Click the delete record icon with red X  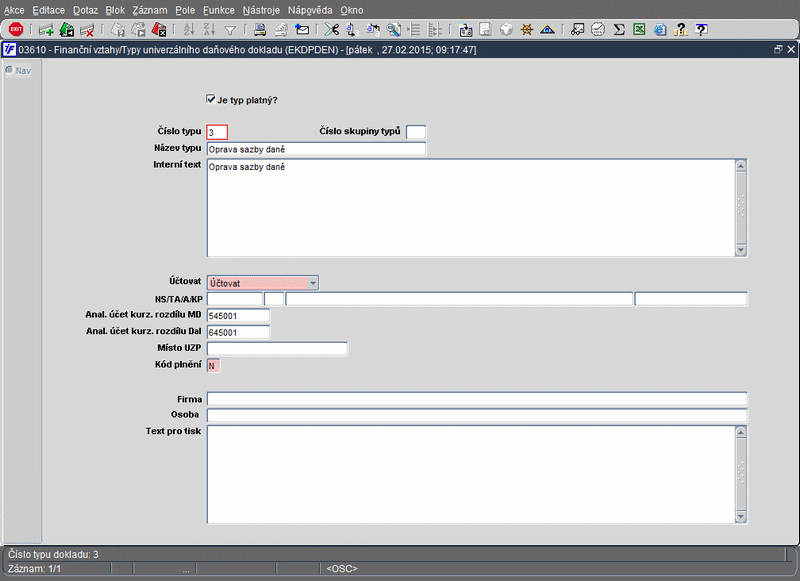coord(87,30)
